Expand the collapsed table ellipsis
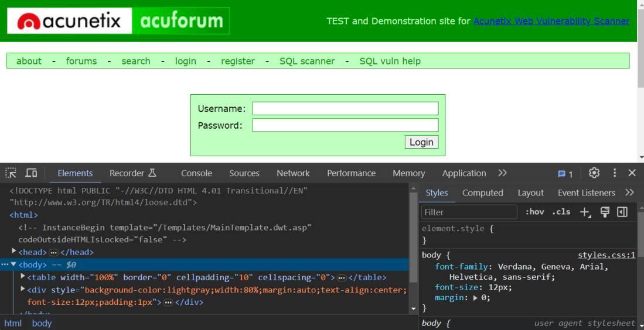Screen dimensions: 644x330 tap(341, 278)
